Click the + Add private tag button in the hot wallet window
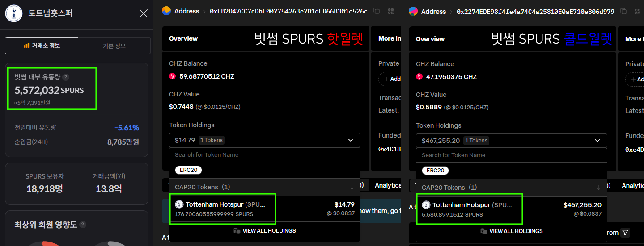This screenshot has height=246, width=644. coord(390,79)
